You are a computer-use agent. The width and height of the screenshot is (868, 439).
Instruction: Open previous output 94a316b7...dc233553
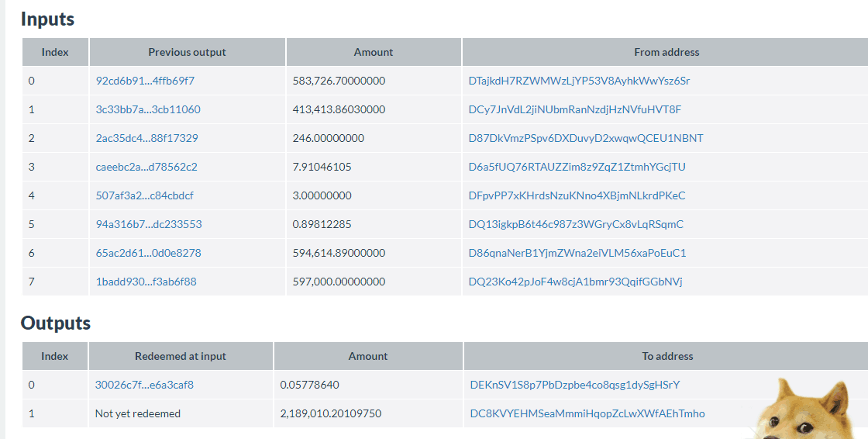pyautogui.click(x=148, y=224)
